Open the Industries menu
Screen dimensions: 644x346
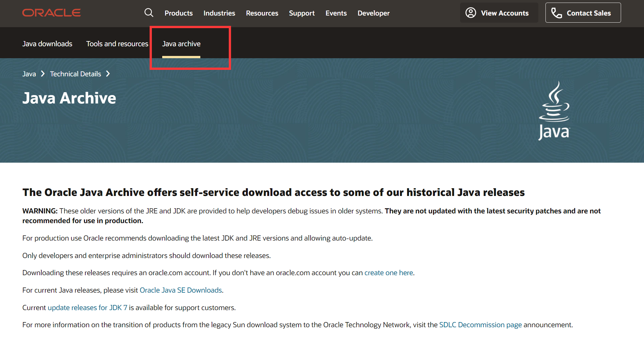pos(219,13)
